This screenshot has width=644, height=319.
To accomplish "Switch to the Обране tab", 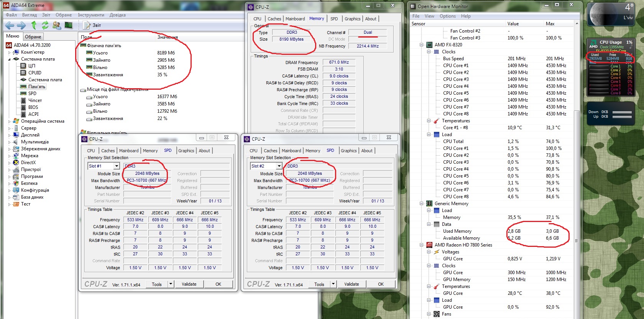I will [x=33, y=37].
